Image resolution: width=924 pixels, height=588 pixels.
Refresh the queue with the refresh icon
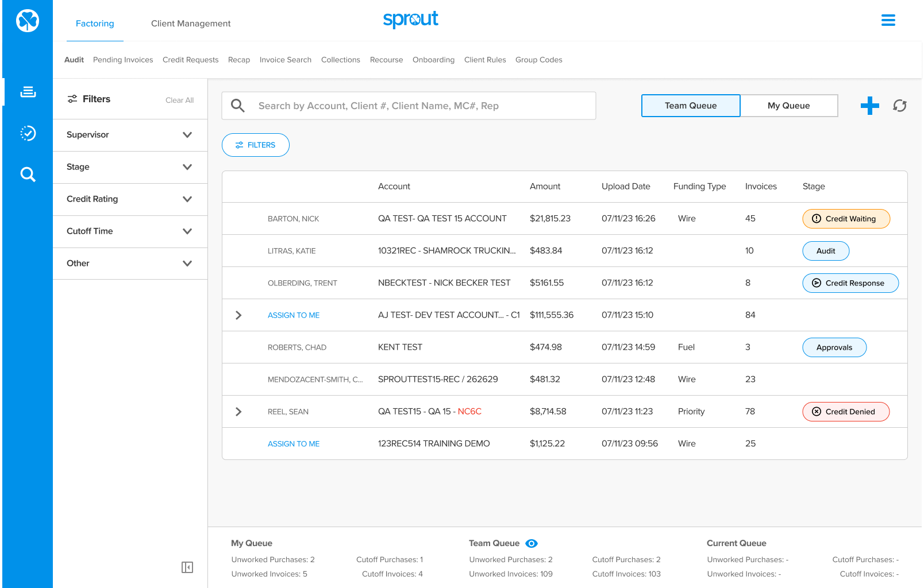tap(900, 106)
